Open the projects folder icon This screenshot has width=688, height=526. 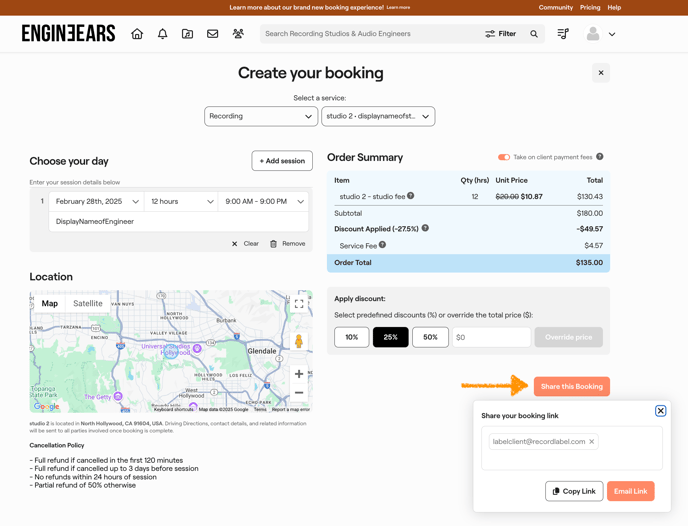[x=187, y=34]
